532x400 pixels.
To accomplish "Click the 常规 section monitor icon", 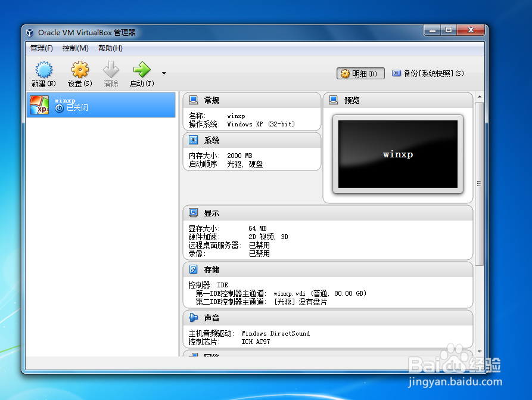I will [x=194, y=100].
